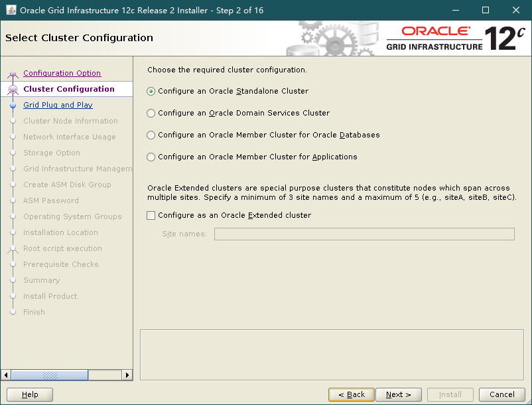Click the Configuration Option step marker icon
The image size is (532, 405).
pyautogui.click(x=13, y=74)
